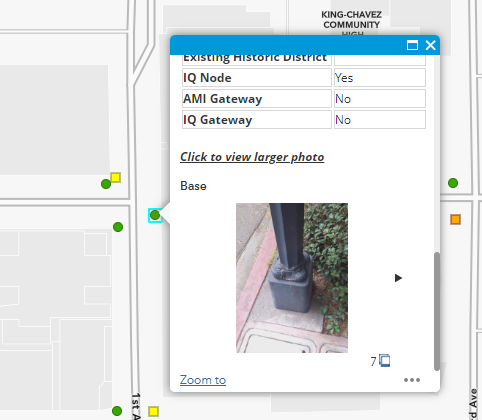Click the IQ Gateway value No cell

pos(380,120)
